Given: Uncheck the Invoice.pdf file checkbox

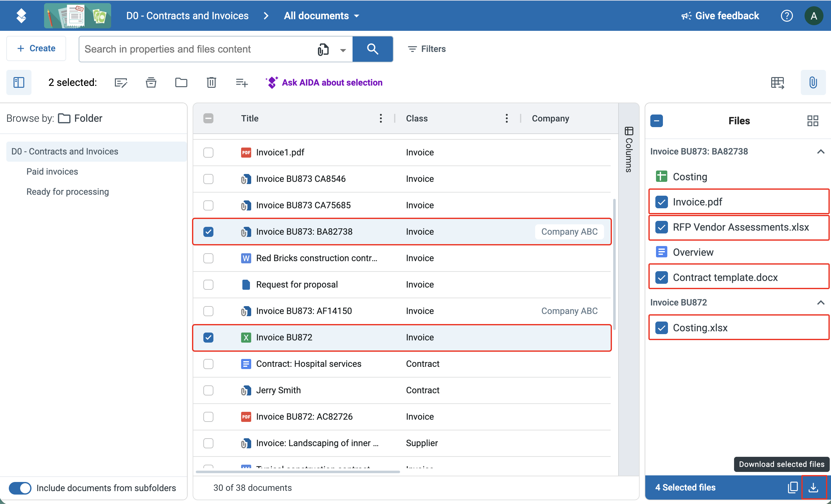Looking at the screenshot, I should tap(661, 202).
